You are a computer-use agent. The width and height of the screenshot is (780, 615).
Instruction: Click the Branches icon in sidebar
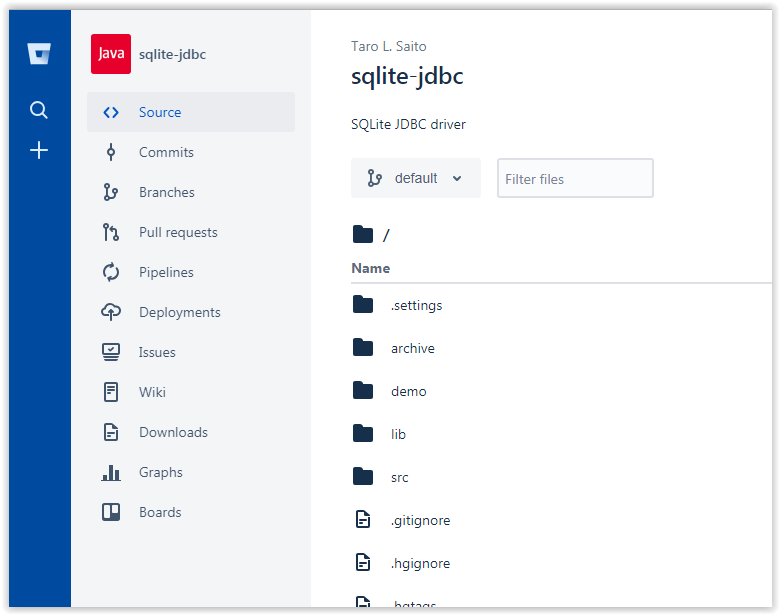coord(110,192)
